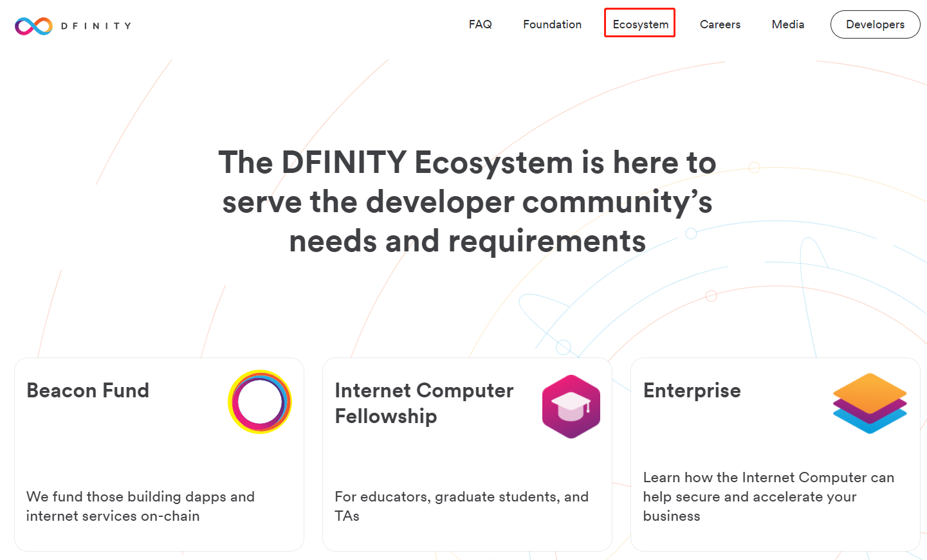
Task: Open the Beacon Fund card title
Action: pos(88,390)
